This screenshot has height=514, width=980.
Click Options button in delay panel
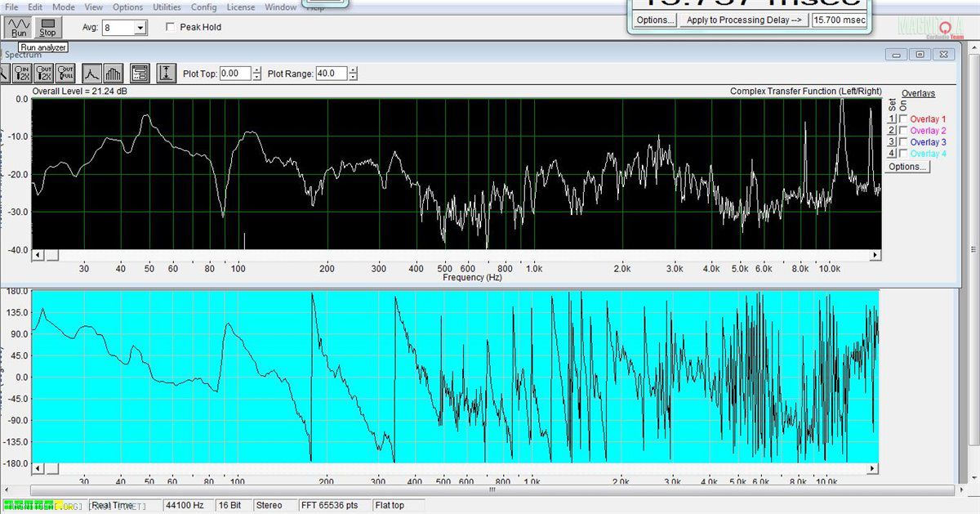pyautogui.click(x=655, y=20)
